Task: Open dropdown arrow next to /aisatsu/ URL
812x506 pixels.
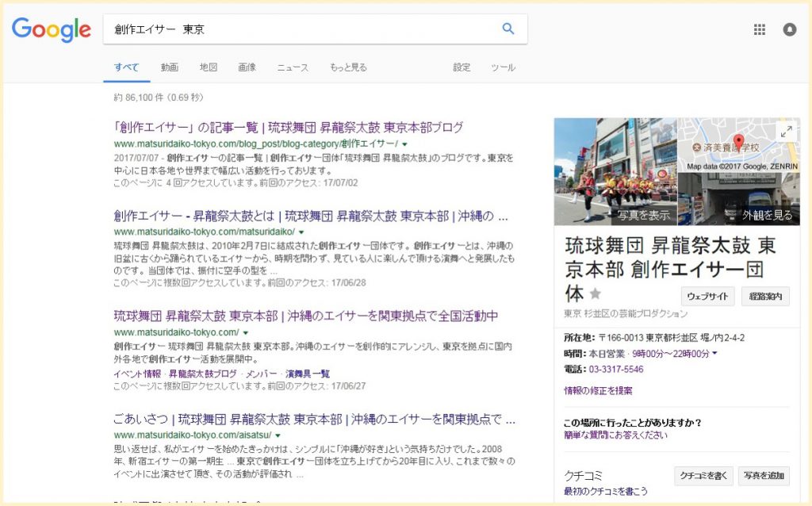Action: [x=278, y=435]
